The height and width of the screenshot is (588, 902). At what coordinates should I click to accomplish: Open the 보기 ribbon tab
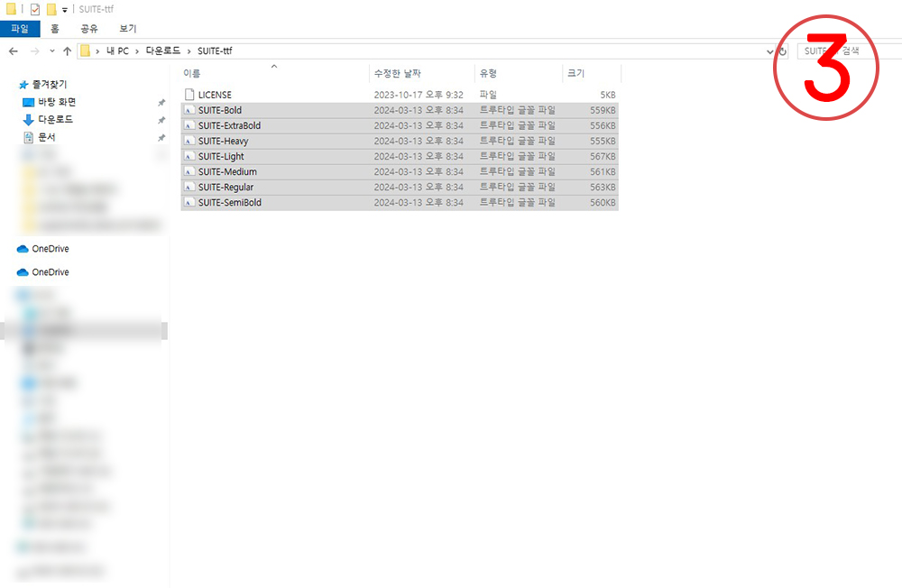[128, 29]
